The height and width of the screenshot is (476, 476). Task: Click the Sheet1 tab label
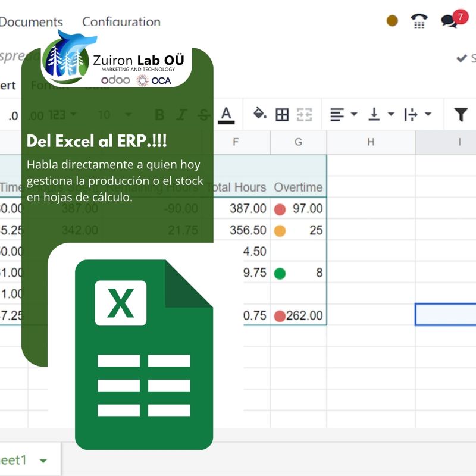(13, 460)
